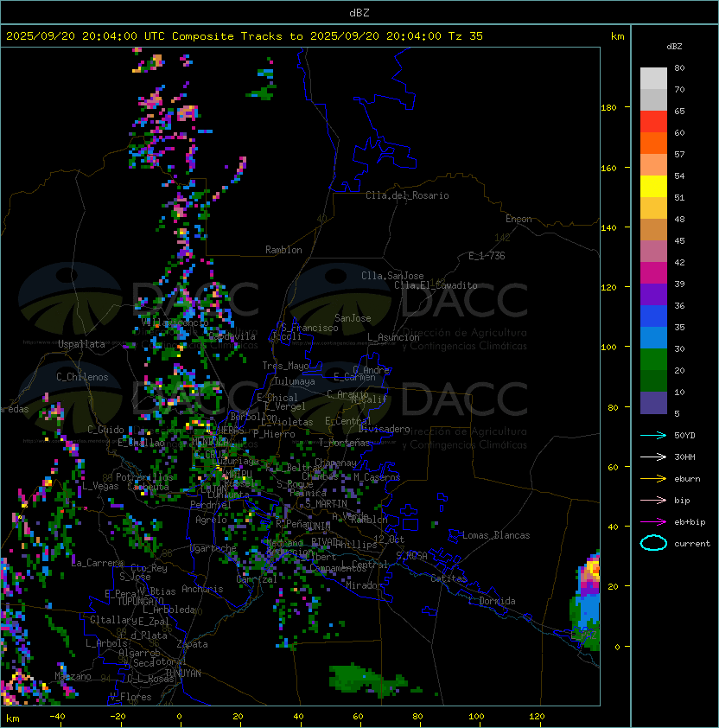
Task: Click the current legend label
Action: [x=692, y=544]
